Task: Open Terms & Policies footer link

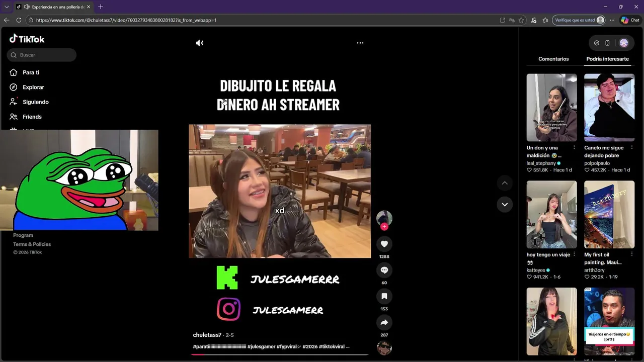Action: 32,244
